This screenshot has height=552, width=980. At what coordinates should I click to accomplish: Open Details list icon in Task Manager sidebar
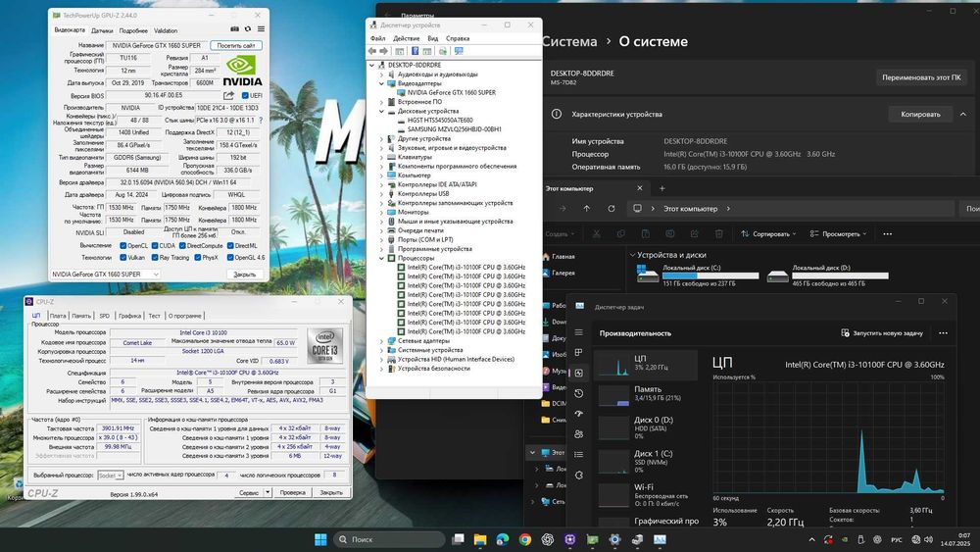[579, 455]
